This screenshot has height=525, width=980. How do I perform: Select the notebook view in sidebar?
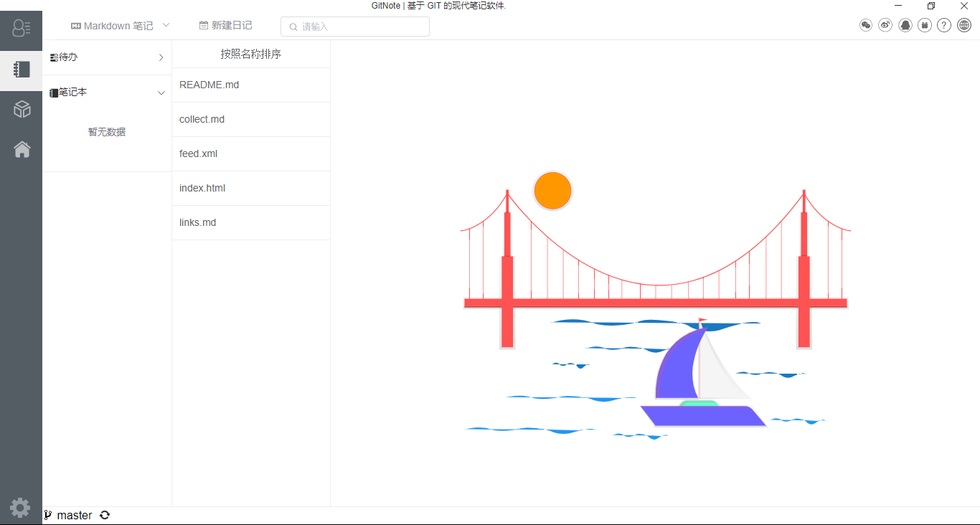[21, 70]
